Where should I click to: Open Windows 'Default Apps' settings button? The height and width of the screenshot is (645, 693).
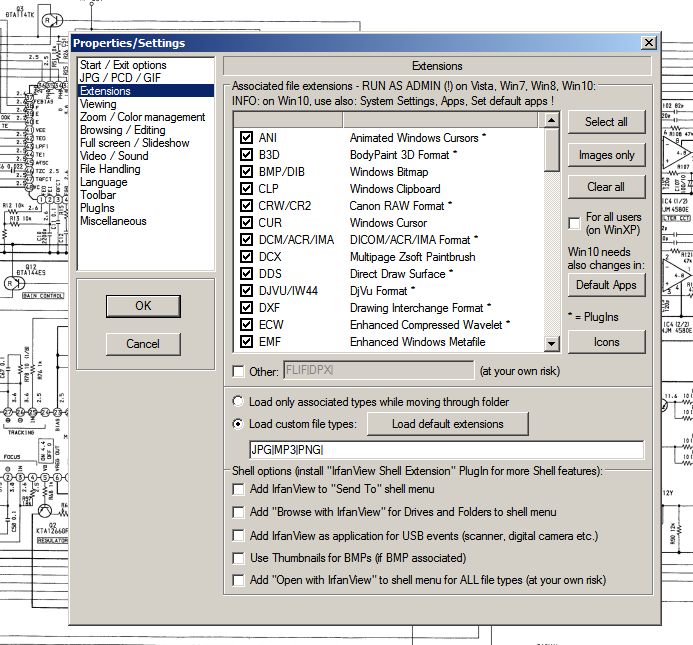tap(606, 285)
